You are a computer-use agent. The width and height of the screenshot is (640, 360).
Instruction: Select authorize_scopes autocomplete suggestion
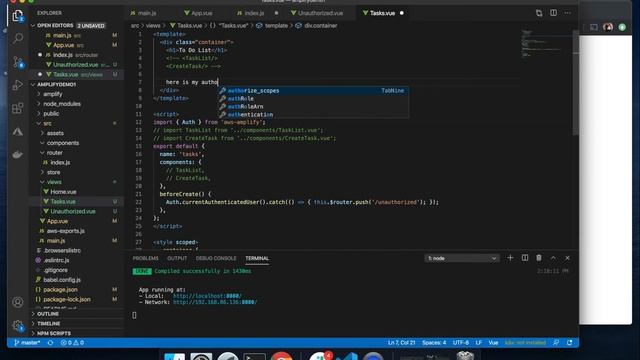(313, 91)
